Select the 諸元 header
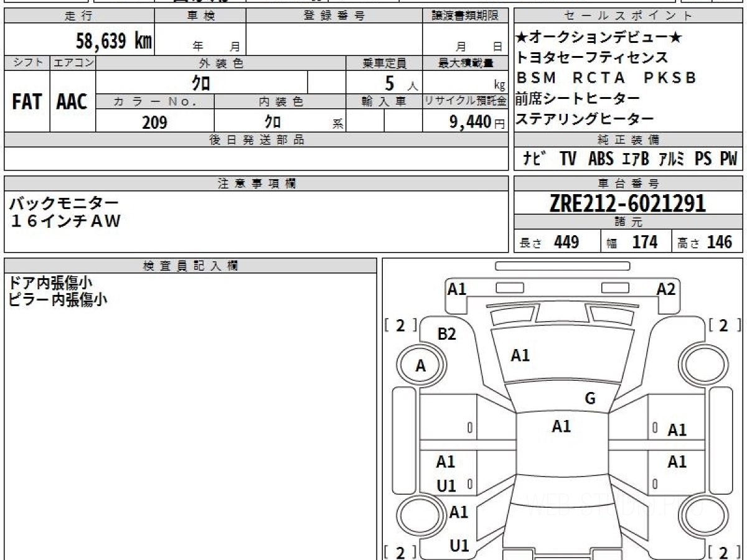Viewport: 747px width, 560px height. (629, 222)
